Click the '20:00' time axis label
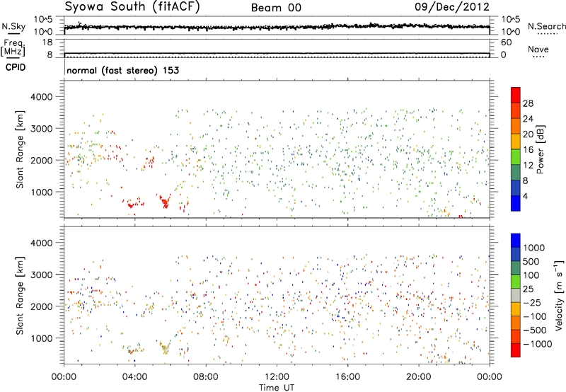Image resolution: width=566 pixels, height=392 pixels. [x=418, y=377]
